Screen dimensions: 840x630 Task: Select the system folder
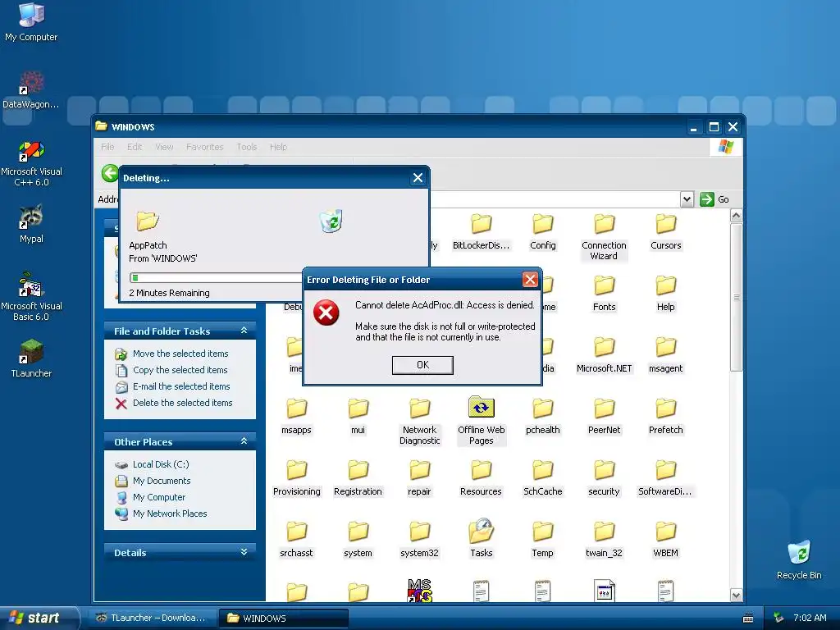click(x=358, y=540)
